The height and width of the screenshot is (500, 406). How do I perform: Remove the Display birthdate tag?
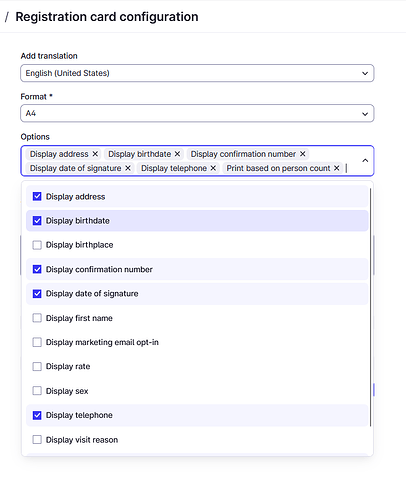(177, 154)
